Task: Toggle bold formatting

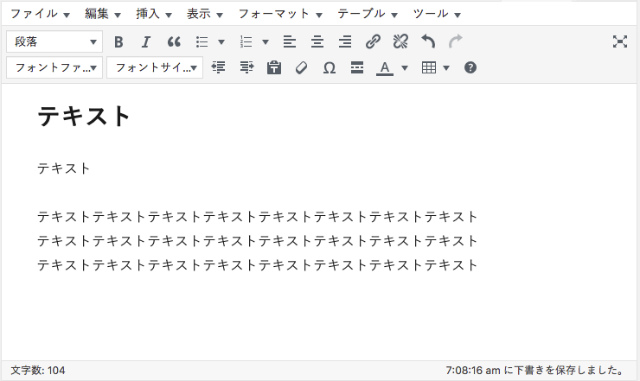Action: coord(119,42)
